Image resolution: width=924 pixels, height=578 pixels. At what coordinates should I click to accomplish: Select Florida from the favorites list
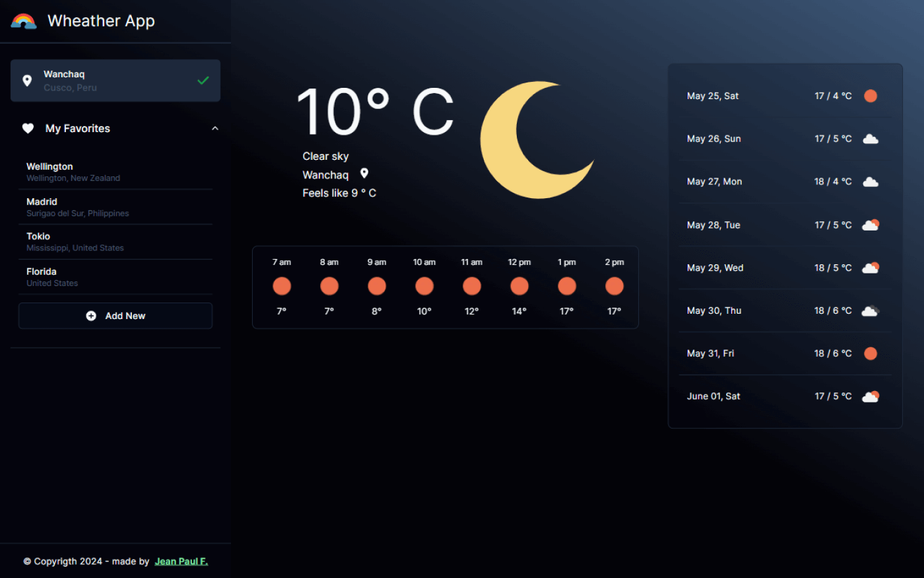click(x=115, y=276)
